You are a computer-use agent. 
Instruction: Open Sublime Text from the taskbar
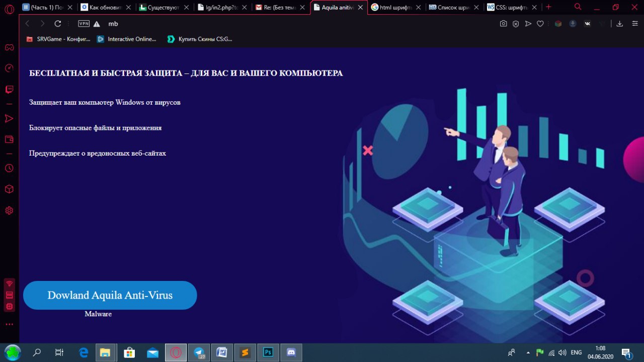coord(245,352)
